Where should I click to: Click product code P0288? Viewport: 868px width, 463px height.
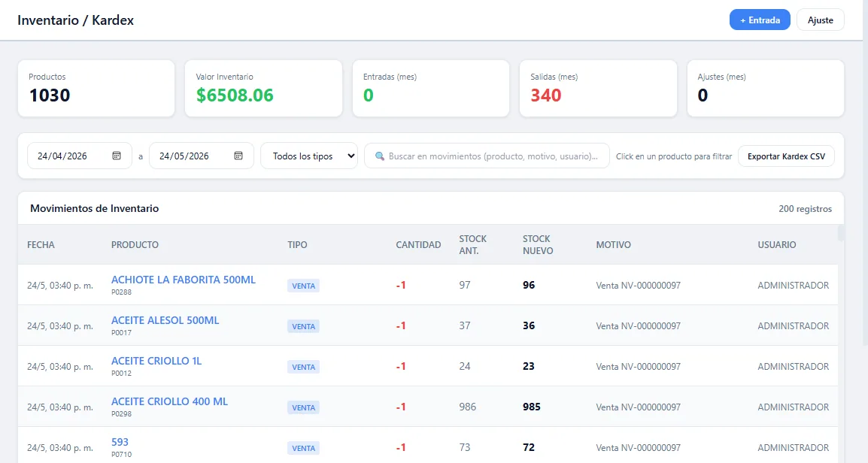pos(121,292)
